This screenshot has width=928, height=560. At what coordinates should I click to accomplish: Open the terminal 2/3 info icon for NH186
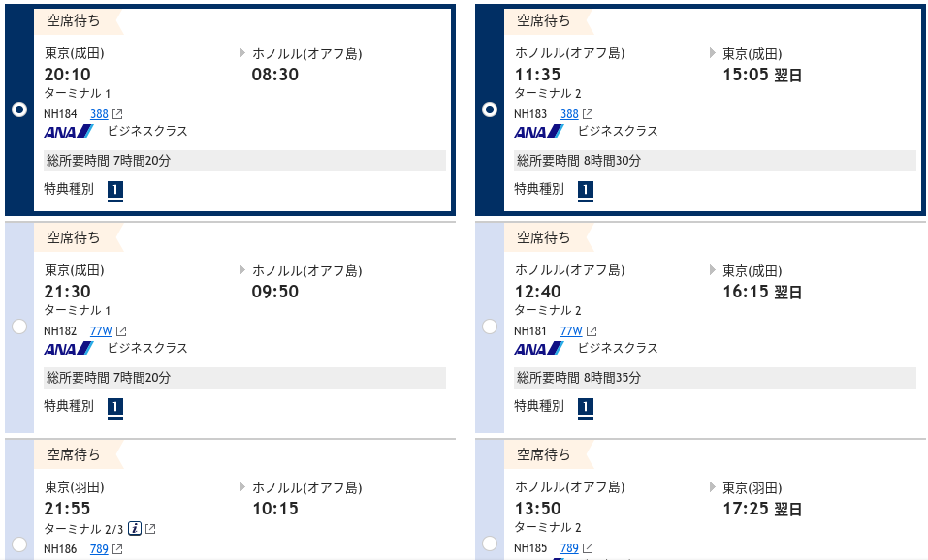135,529
